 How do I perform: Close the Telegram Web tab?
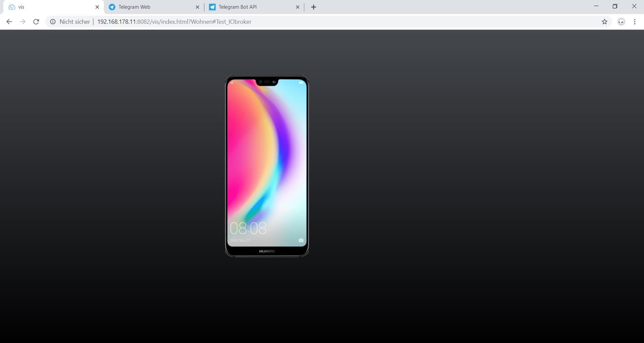tap(197, 7)
